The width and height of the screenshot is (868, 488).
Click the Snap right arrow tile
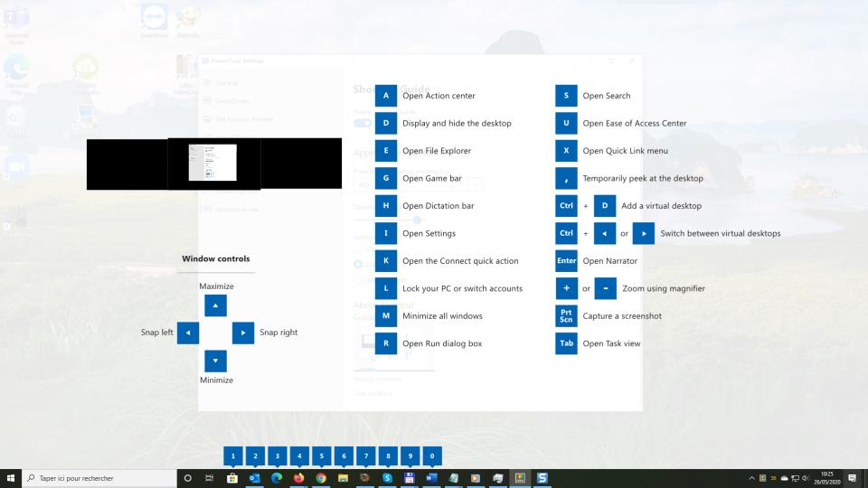[243, 333]
